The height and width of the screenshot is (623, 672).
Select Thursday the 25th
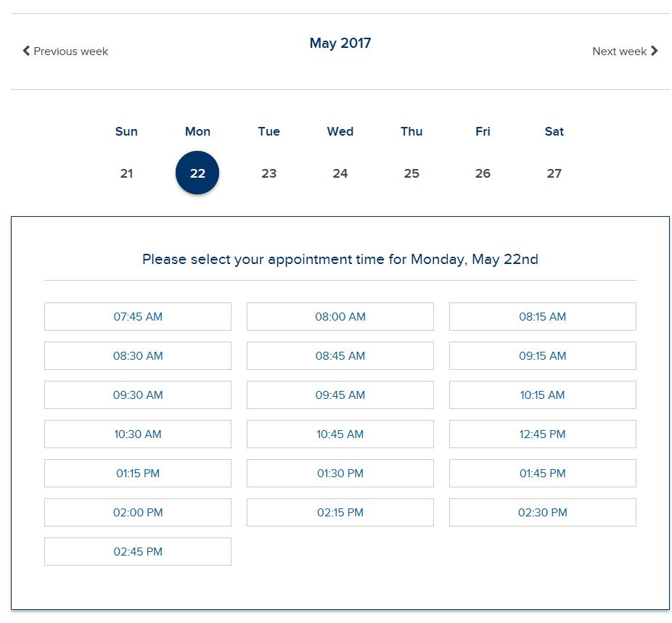[x=411, y=173]
